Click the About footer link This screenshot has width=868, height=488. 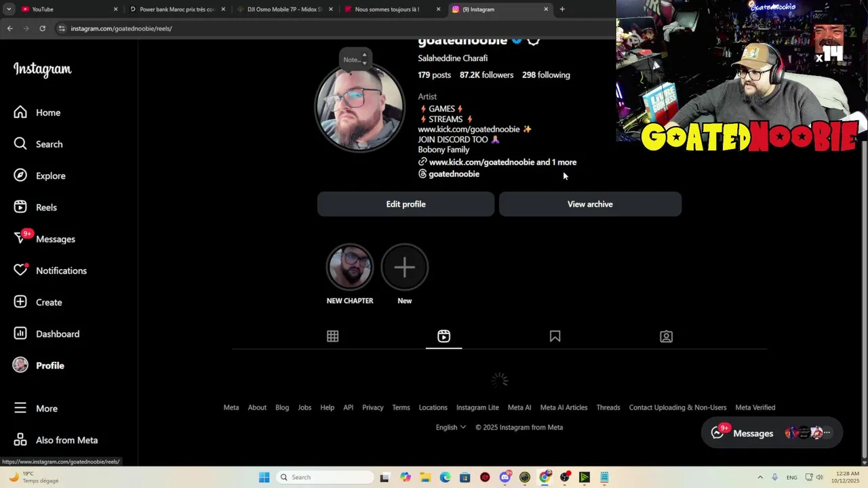coord(257,407)
